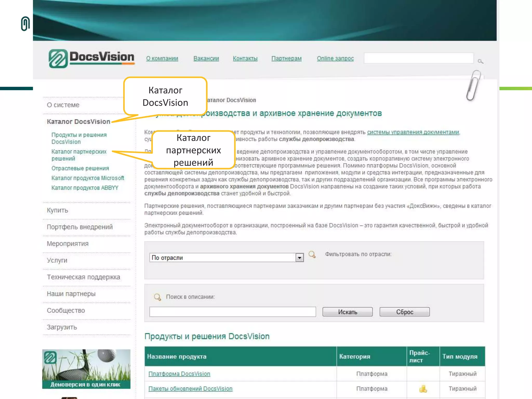Click the magnifier icon beside Поиск в описании
Image resolution: width=532 pixels, height=399 pixels.
(x=157, y=297)
